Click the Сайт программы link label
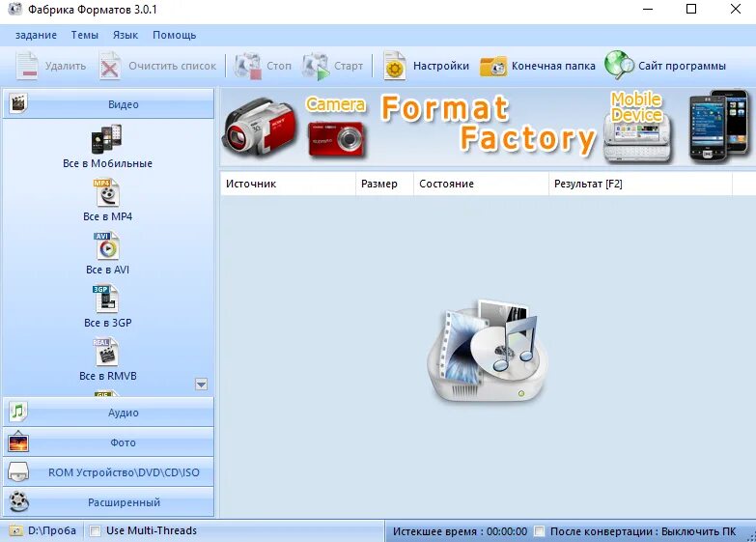The image size is (756, 542). 682,66
